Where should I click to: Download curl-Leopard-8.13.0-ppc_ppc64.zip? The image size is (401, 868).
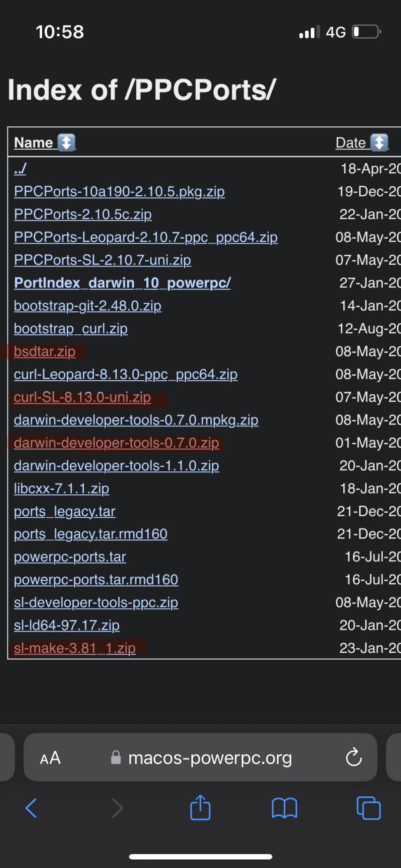pos(126,374)
